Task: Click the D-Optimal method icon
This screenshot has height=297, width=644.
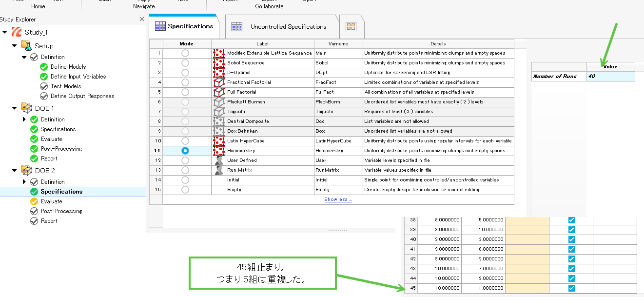Action: [x=219, y=73]
